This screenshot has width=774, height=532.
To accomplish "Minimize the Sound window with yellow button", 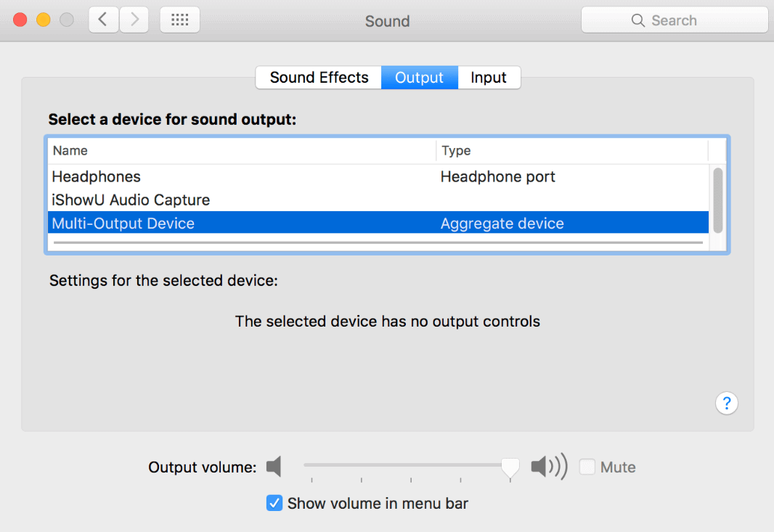I will click(43, 20).
